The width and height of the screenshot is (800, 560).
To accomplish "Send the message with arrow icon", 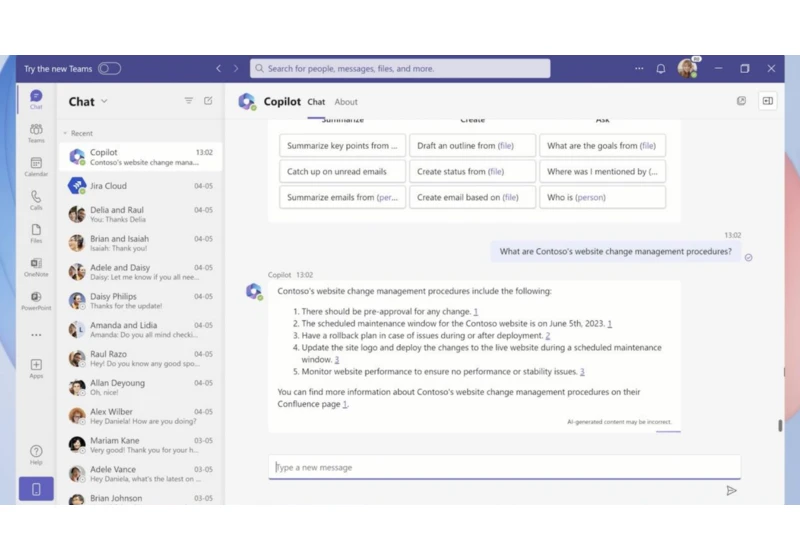I will [731, 491].
